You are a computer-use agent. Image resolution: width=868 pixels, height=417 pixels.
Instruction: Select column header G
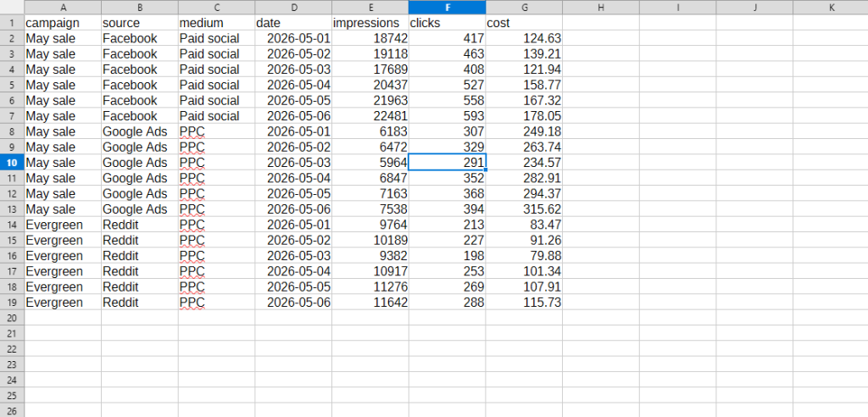click(524, 7)
